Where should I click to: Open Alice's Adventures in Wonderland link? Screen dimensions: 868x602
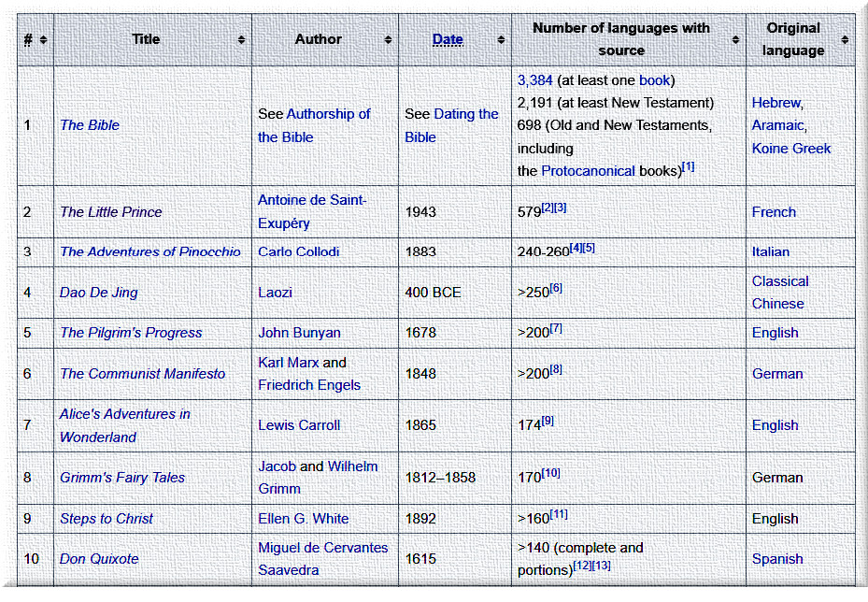coord(124,425)
